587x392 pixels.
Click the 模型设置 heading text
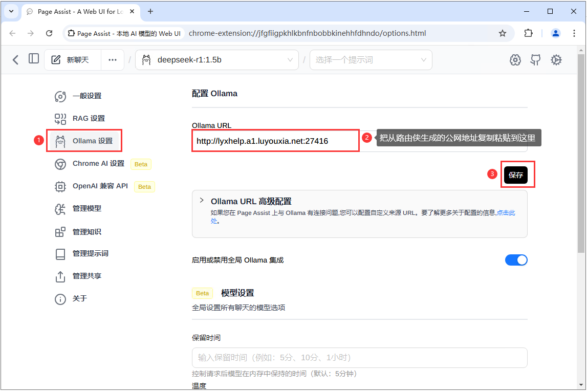pos(238,293)
